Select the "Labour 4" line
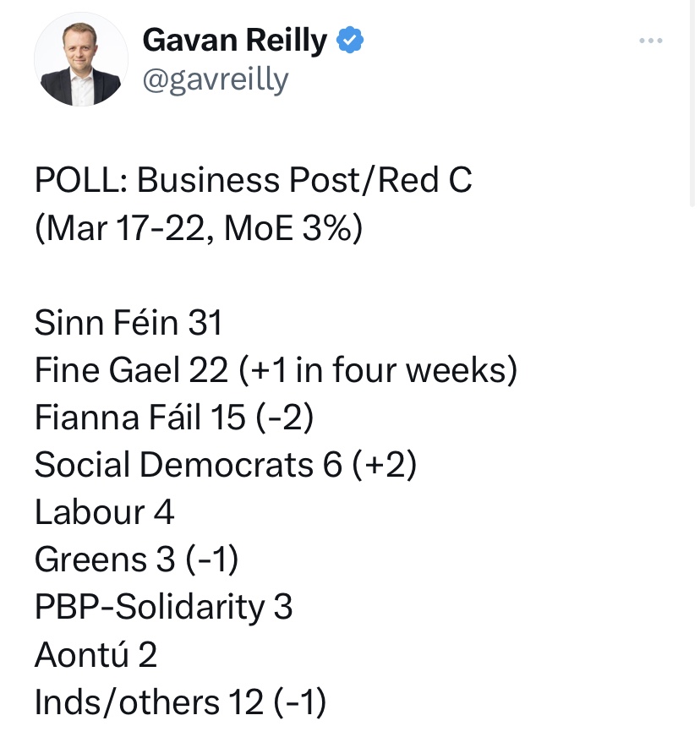This screenshot has height=748, width=700. 104,512
